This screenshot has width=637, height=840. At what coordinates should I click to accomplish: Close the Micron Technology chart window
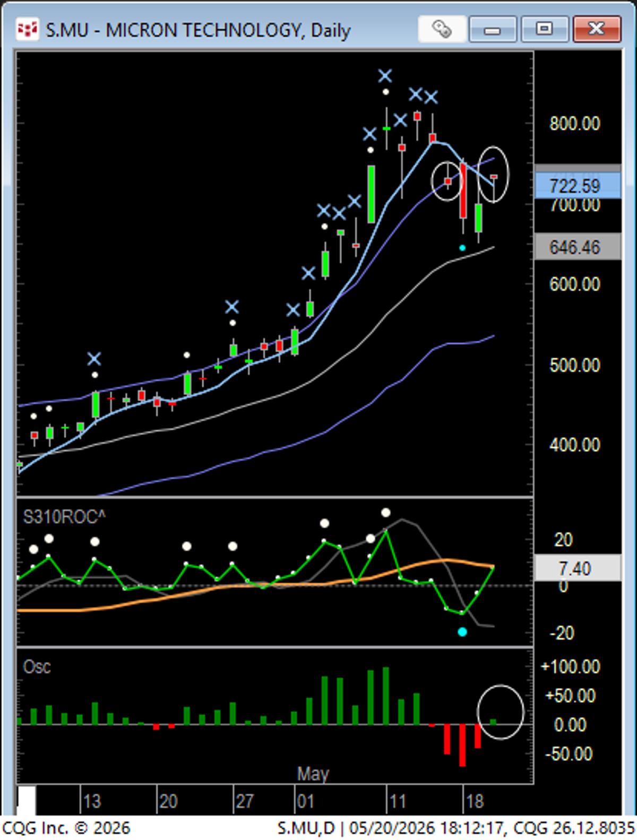tap(597, 29)
